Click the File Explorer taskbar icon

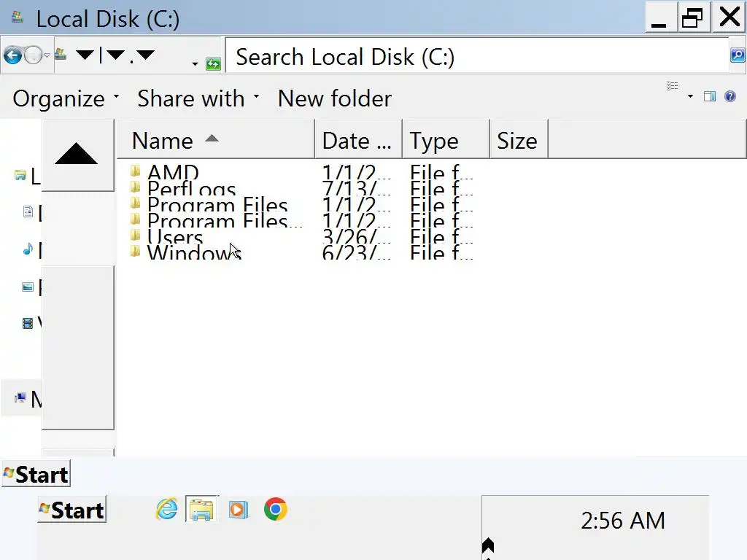[x=201, y=510]
